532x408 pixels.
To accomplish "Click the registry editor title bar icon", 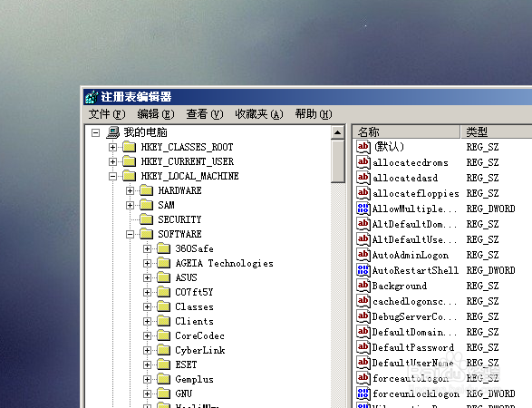I will [92, 97].
